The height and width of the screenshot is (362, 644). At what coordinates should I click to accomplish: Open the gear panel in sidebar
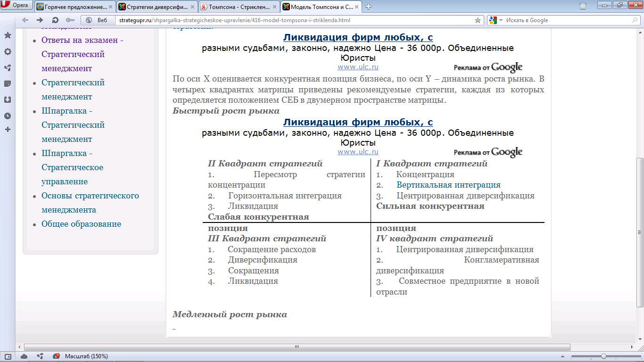point(8,51)
